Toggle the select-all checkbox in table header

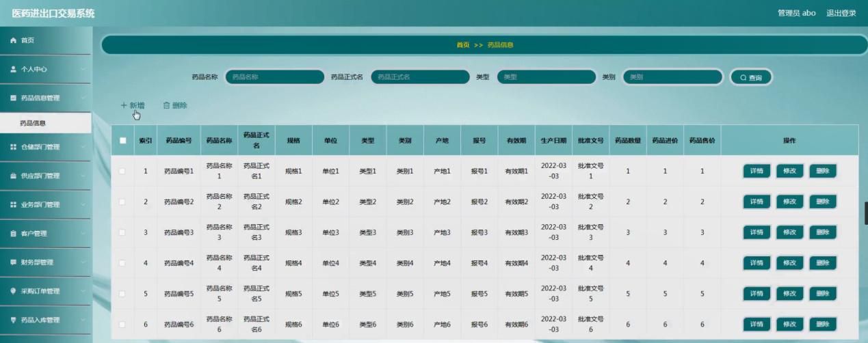pyautogui.click(x=123, y=141)
